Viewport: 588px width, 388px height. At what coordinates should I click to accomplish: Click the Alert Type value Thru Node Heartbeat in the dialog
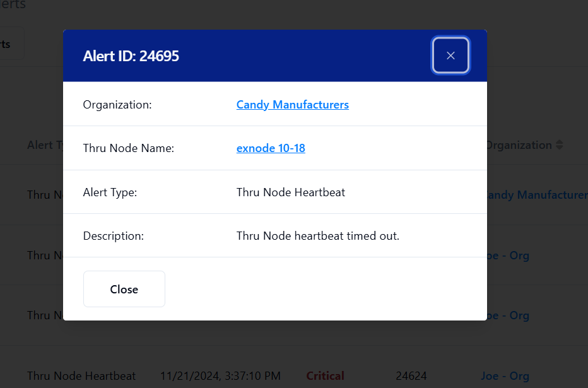(290, 192)
